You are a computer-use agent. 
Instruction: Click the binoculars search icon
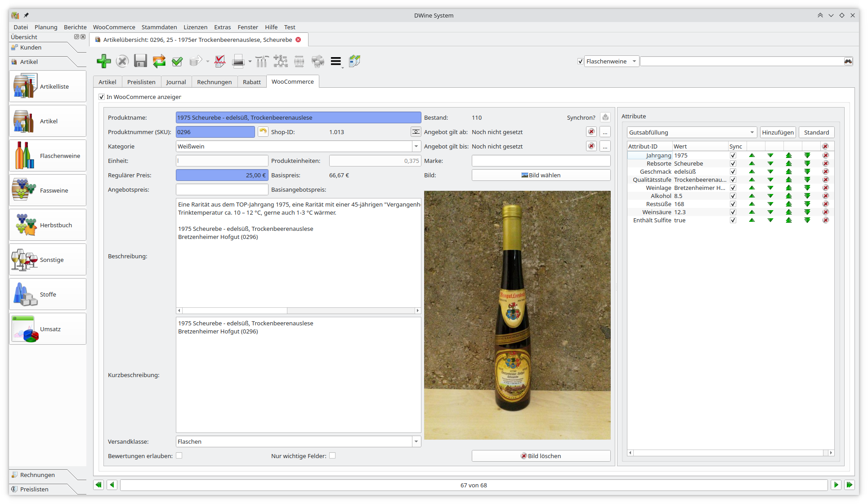pos(848,61)
